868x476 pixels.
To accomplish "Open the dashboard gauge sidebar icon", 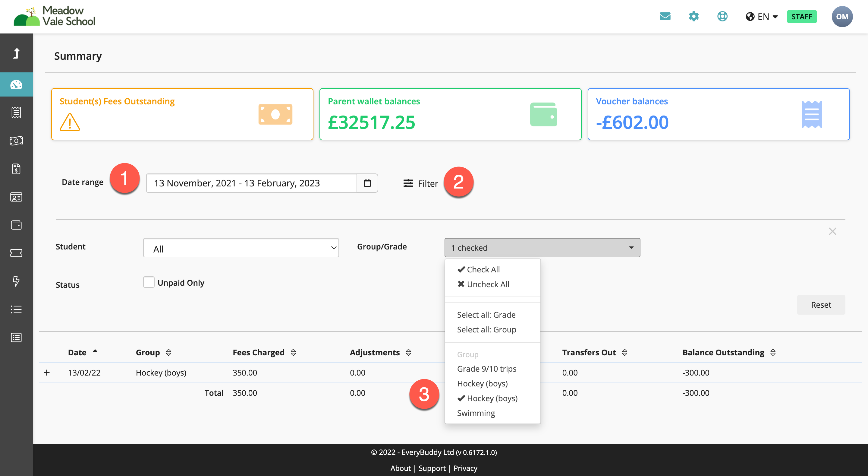I will [x=16, y=84].
